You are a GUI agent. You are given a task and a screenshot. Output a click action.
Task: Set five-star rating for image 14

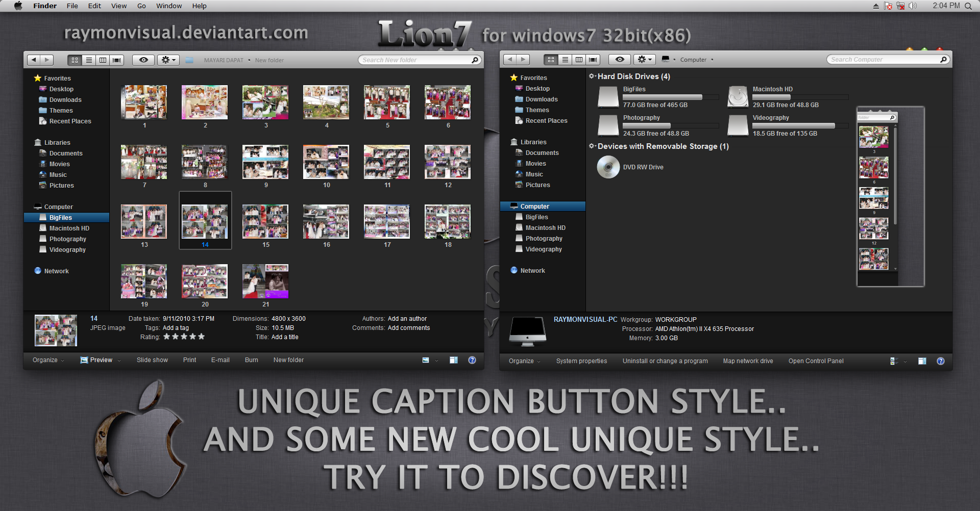pos(201,337)
